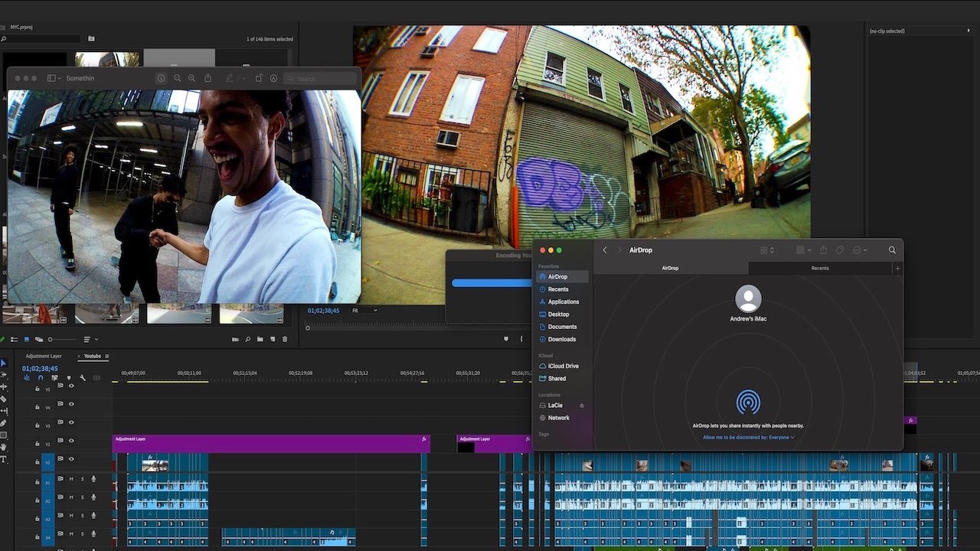Click the New Item icon in project panel

(273, 339)
